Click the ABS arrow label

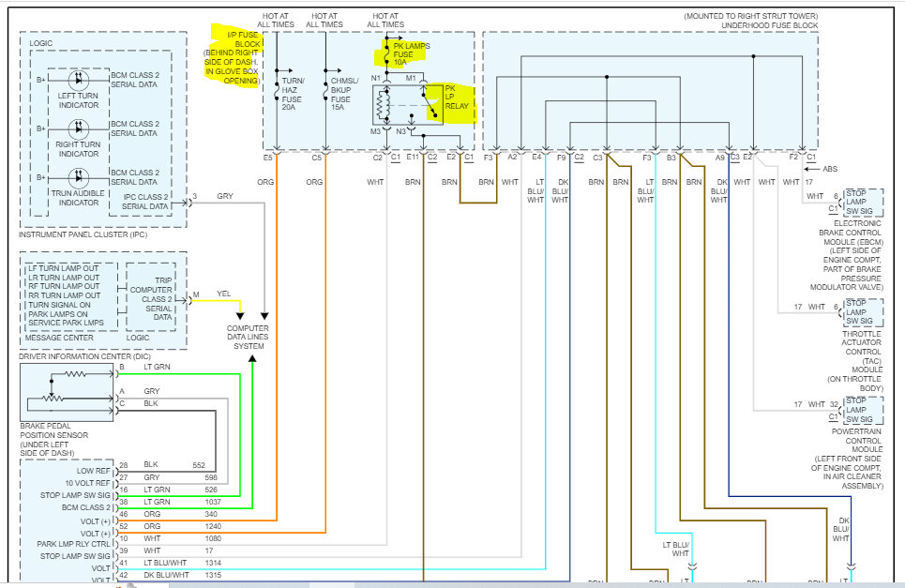click(x=830, y=169)
